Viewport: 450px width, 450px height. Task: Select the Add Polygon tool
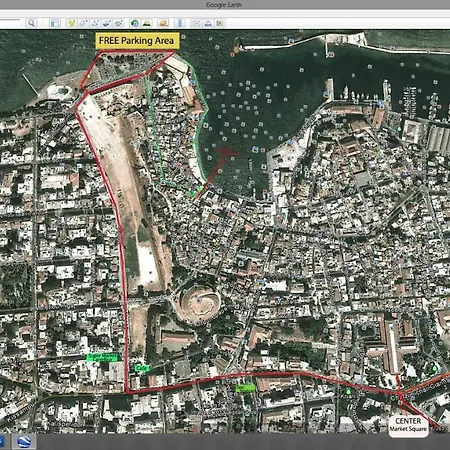(83, 23)
